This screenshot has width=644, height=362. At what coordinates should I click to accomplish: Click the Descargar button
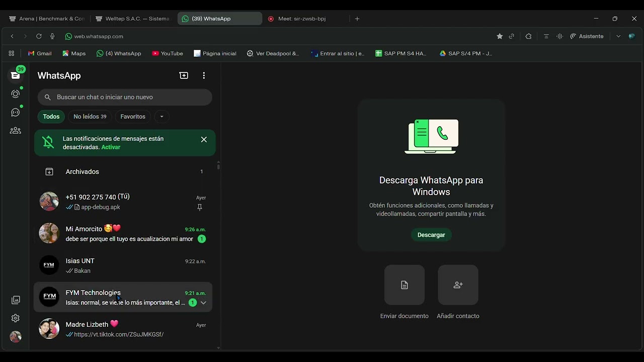pyautogui.click(x=431, y=235)
